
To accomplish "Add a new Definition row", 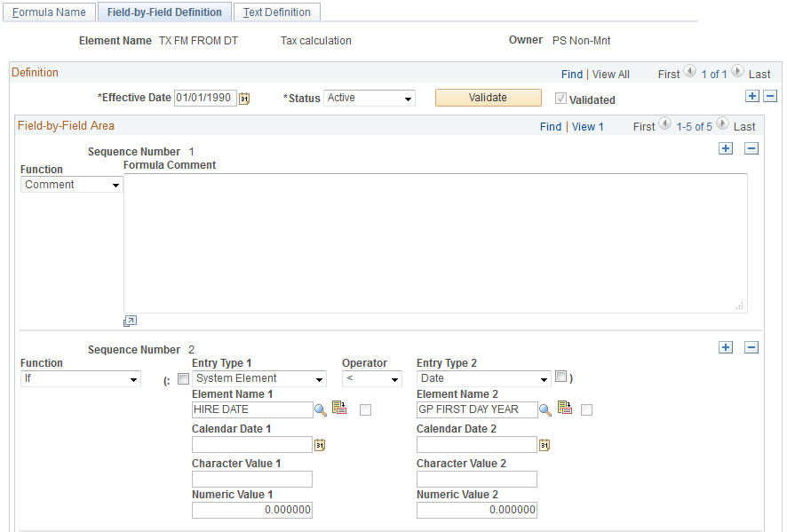I will click(x=751, y=96).
